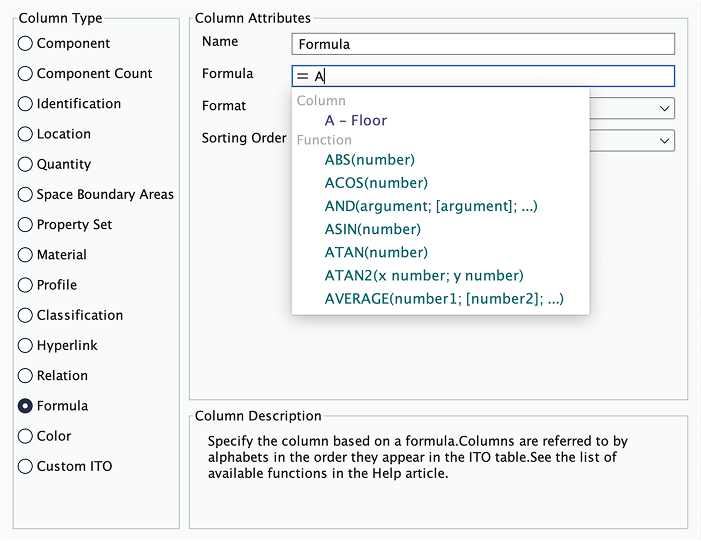Image resolution: width=701 pixels, height=541 pixels.
Task: Select the Identification column type
Action: coord(26,104)
